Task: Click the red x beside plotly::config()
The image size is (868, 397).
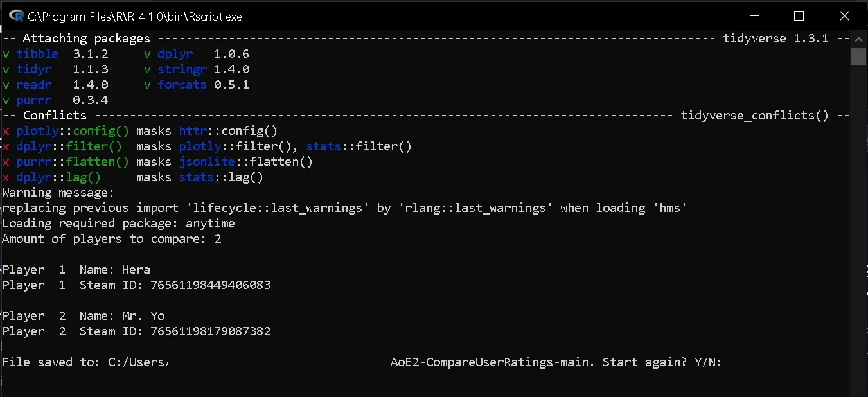Action: pos(6,131)
